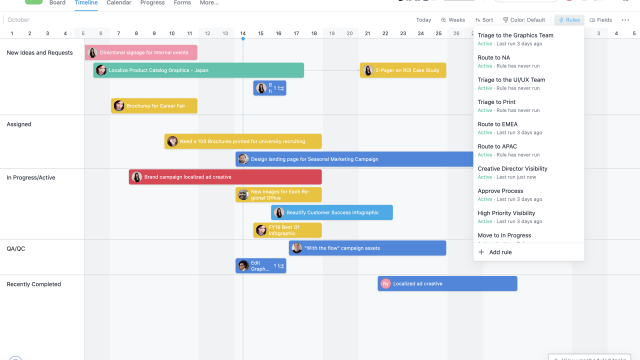Open the Calendar tab
The height and width of the screenshot is (360, 640).
pyautogui.click(x=119, y=3)
